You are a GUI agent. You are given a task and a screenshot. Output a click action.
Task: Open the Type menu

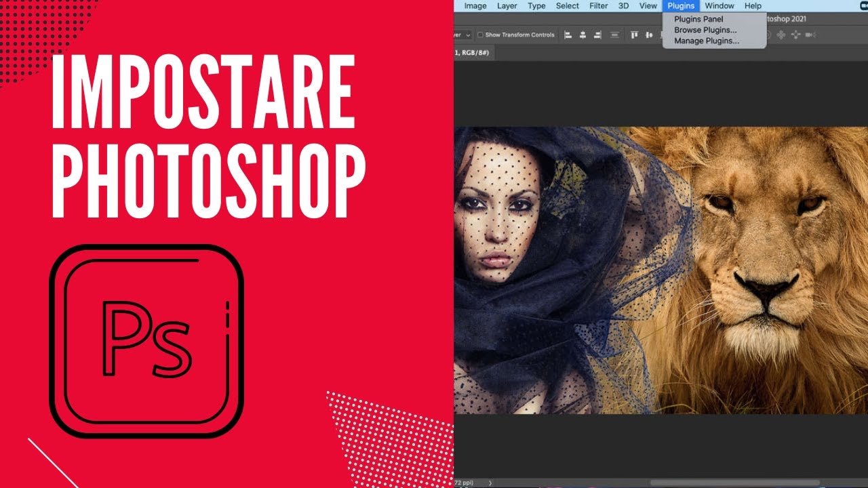536,5
